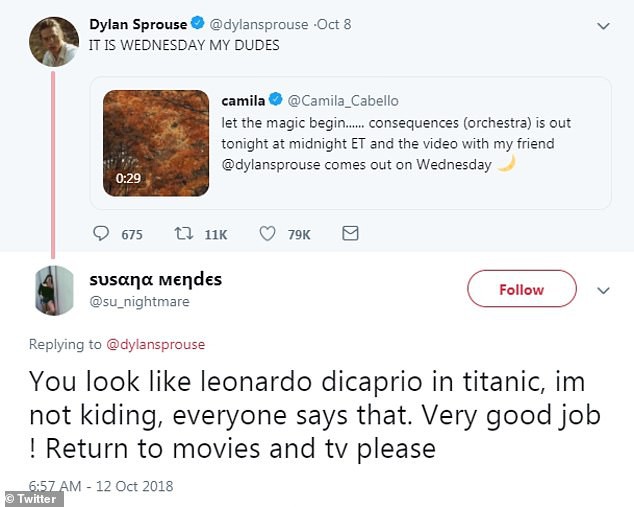634x507 pixels.
Task: Click camila's verified badge in quoted tweet
Action: pos(274,100)
